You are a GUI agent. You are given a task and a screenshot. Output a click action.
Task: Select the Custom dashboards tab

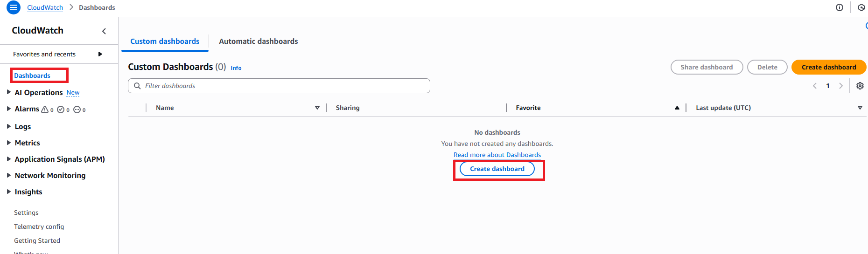tap(165, 41)
